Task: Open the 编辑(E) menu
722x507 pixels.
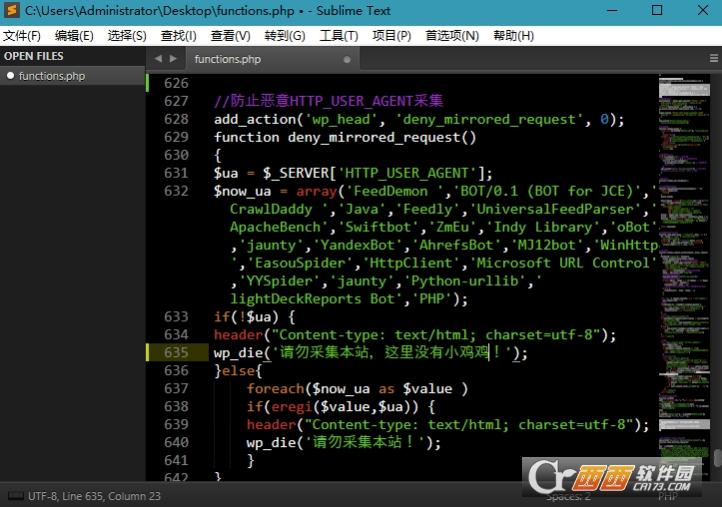Action: [x=74, y=35]
